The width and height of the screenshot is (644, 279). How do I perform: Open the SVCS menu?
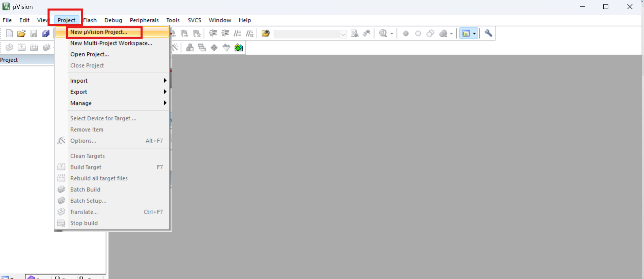click(195, 20)
